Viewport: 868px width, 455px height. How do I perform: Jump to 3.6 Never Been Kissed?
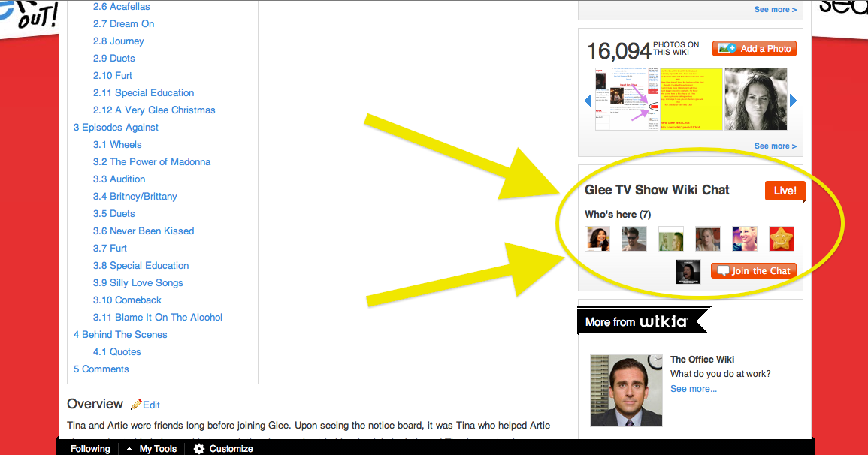click(x=144, y=231)
